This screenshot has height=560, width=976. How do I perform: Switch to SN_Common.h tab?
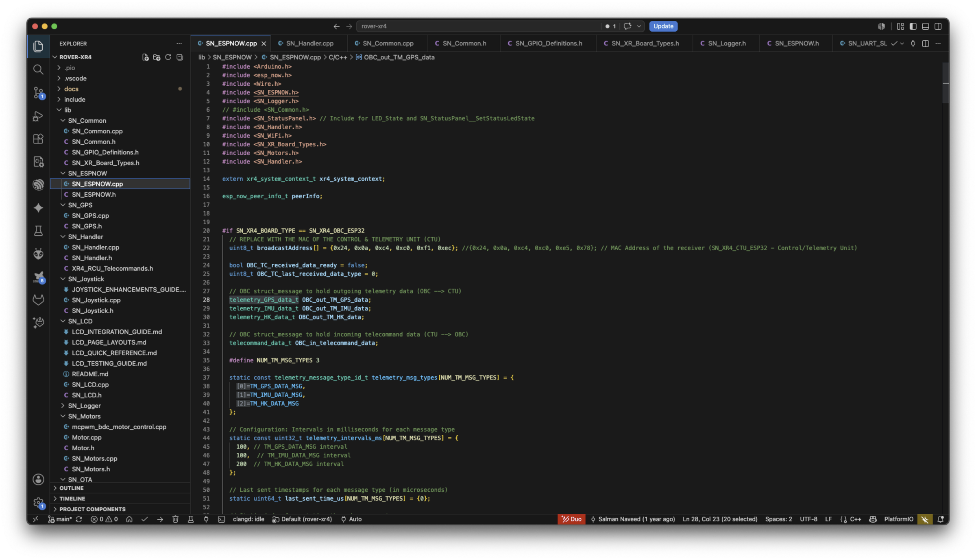click(x=464, y=43)
